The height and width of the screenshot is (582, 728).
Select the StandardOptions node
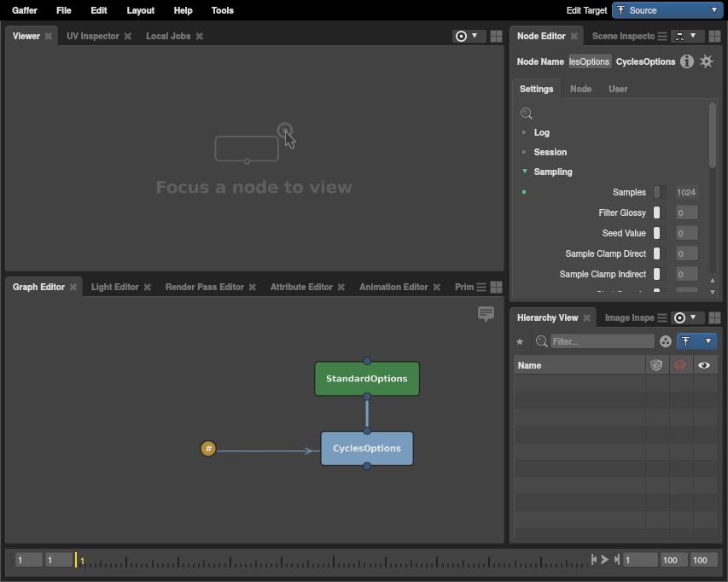366,378
